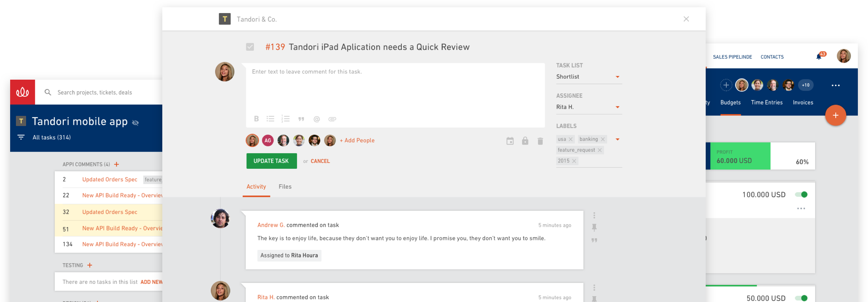Delete the task using trash icon
This screenshot has width=868, height=302.
(x=540, y=141)
